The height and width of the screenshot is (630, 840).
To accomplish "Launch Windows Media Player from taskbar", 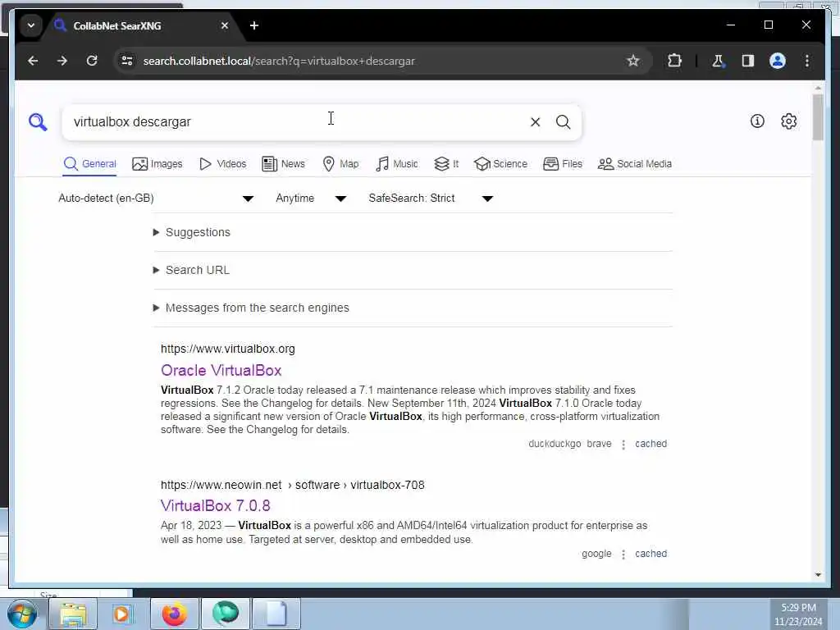I will (122, 614).
